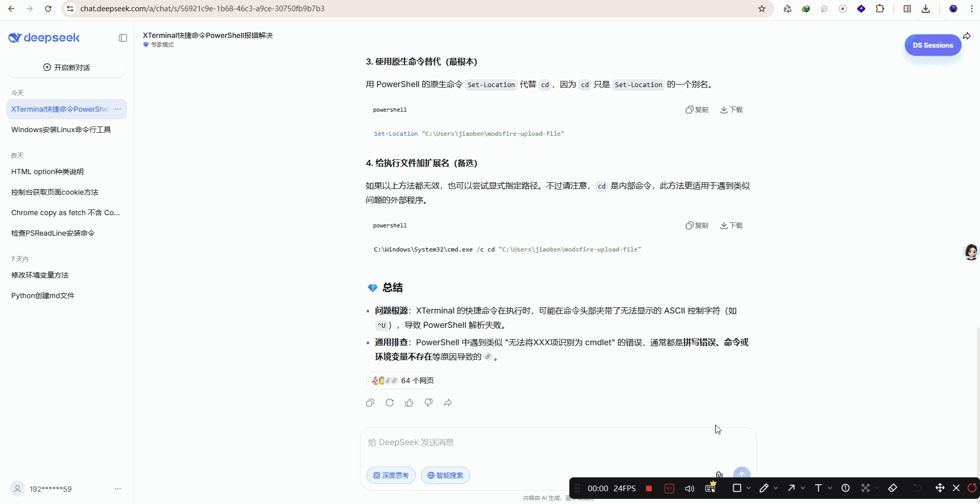
Task: Download the Set-Location code block
Action: click(731, 110)
